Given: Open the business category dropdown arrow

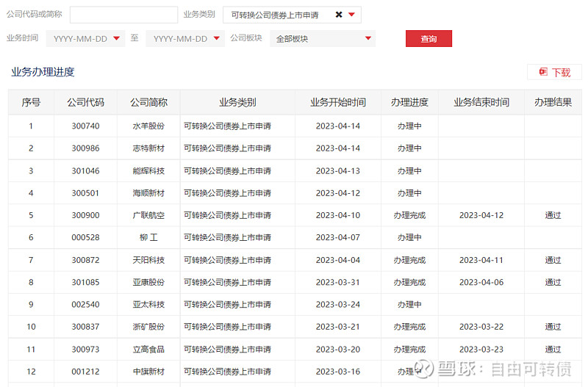Looking at the screenshot, I should coord(351,15).
